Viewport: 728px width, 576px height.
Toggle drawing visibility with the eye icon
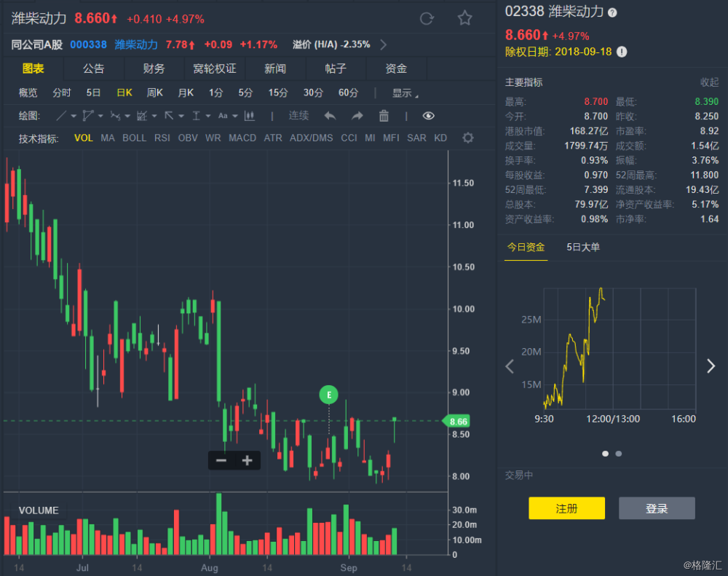[x=429, y=115]
